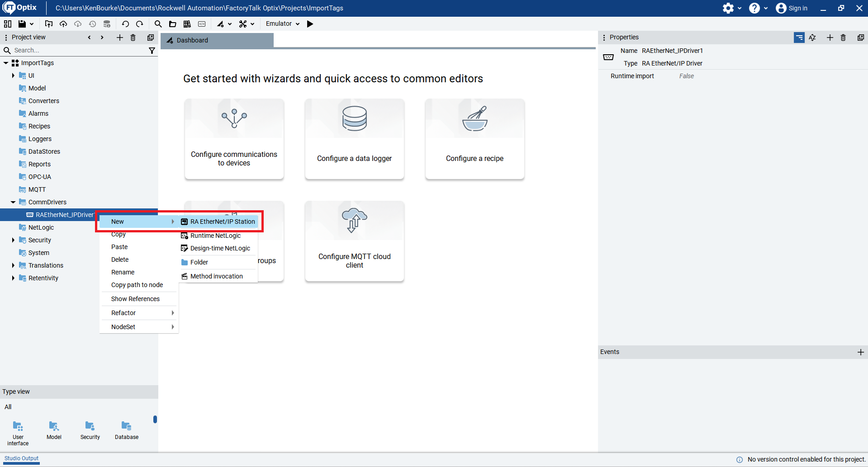Click Delete in the context menu
Viewport: 868px width, 467px height.
[x=139, y=259]
